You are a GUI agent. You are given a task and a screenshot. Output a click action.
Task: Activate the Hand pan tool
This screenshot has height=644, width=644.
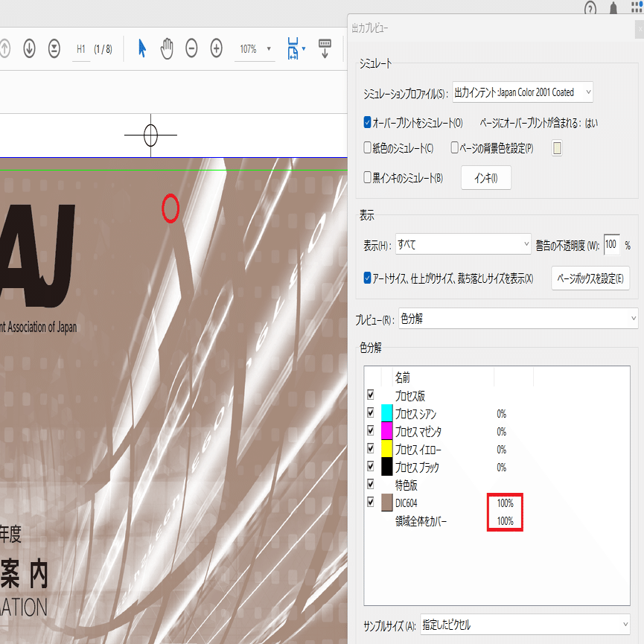tap(167, 48)
